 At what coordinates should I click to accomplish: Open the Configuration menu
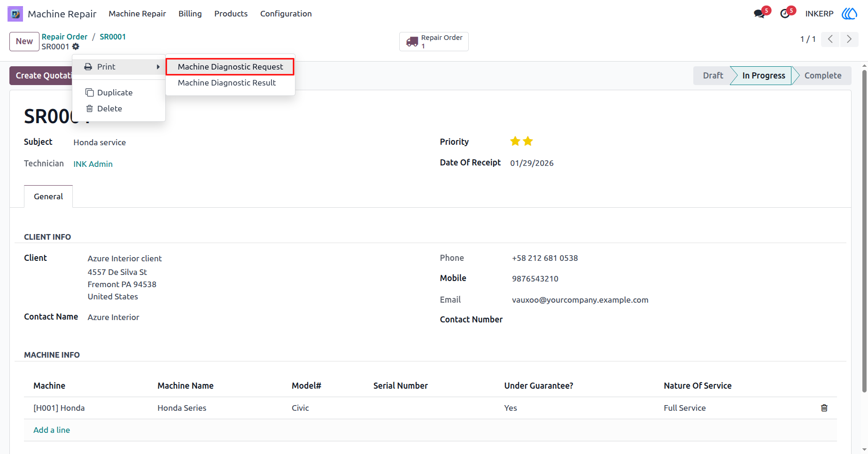pos(286,14)
